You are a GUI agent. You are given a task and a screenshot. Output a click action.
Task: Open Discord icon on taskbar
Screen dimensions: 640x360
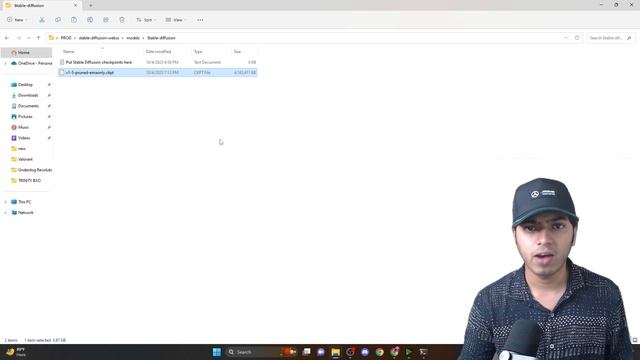tap(365, 352)
